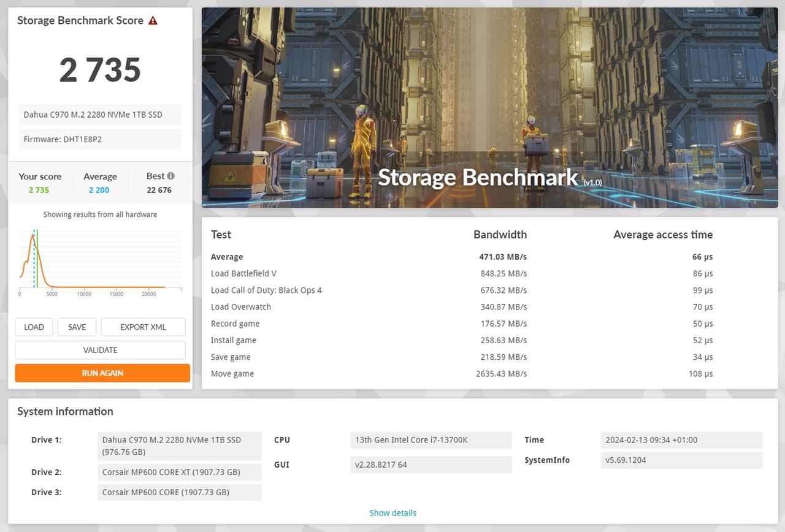The height and width of the screenshot is (532, 785).
Task: Click the 108 µs access time value
Action: (700, 374)
